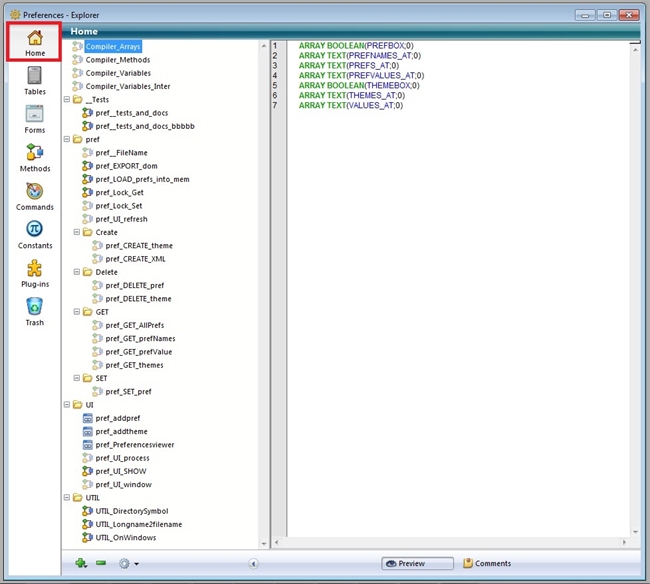Screen dimensions: 650x584
Task: Open the Forms page in sidebar
Action: (x=35, y=118)
